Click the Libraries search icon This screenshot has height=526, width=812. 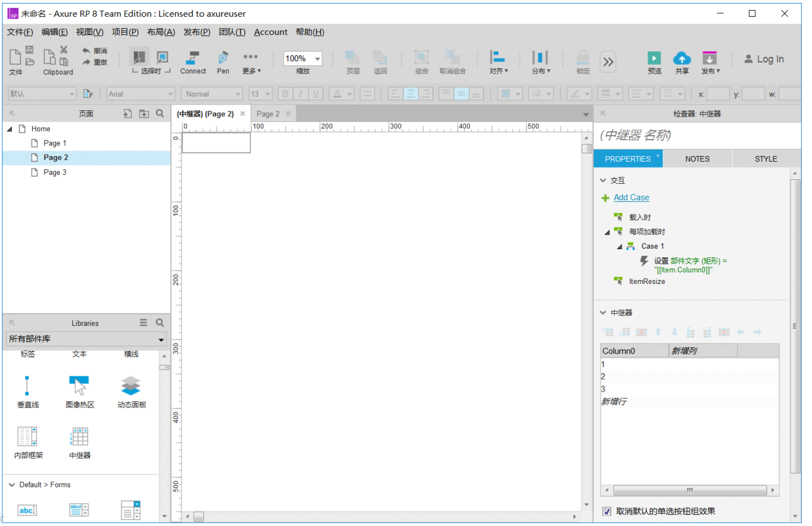click(160, 323)
